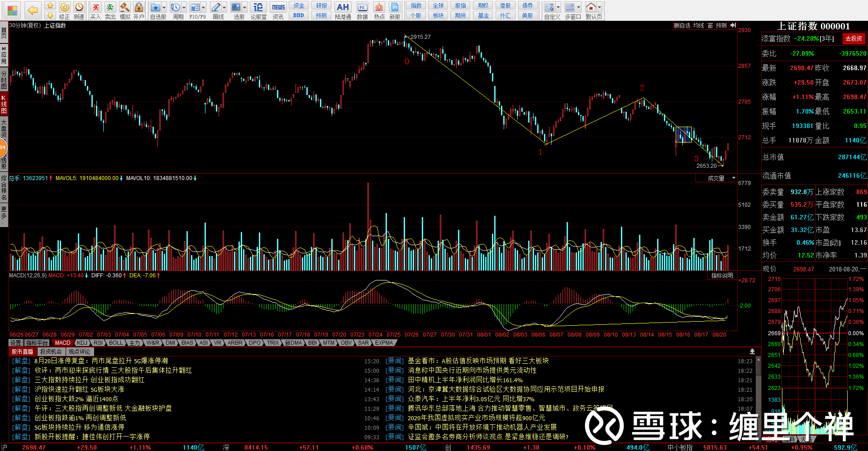Switch to the BOLL indicator tab
The height and width of the screenshot is (451, 868).
pos(116,343)
